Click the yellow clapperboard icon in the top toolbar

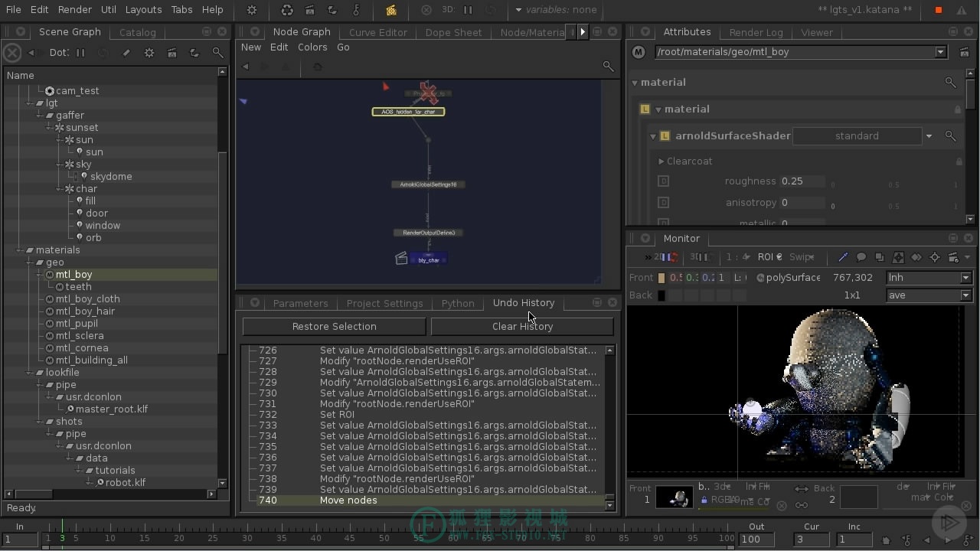click(391, 10)
